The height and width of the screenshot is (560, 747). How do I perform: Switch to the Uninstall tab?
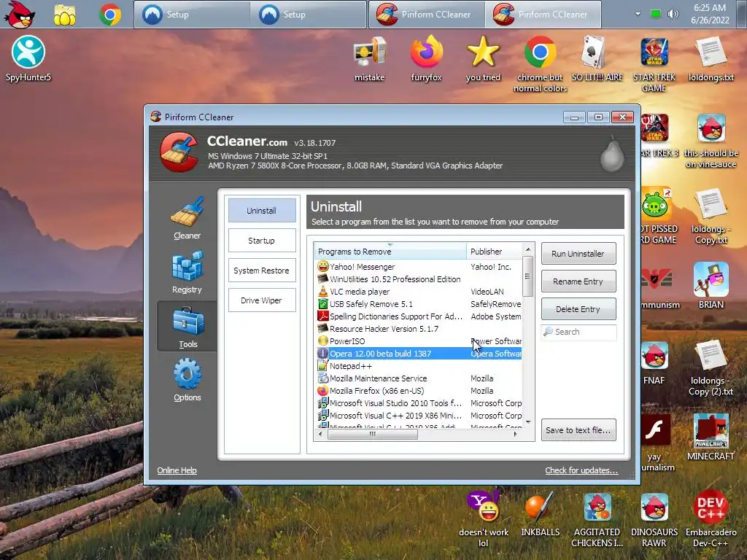pos(262,211)
